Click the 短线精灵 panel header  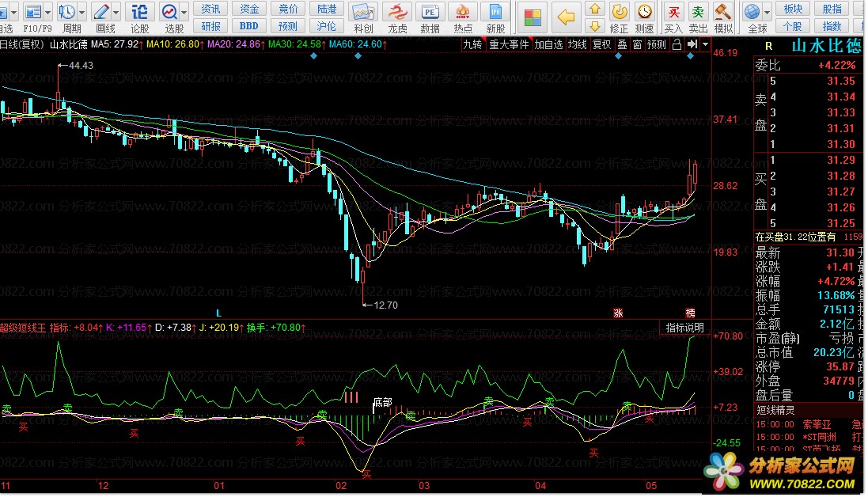tap(775, 410)
